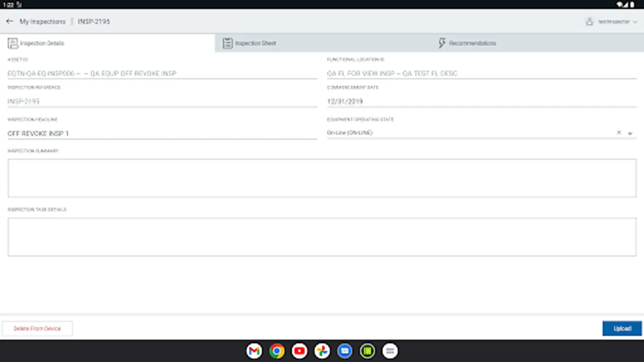Expand the Equipment Operating State dropdown

tap(631, 133)
